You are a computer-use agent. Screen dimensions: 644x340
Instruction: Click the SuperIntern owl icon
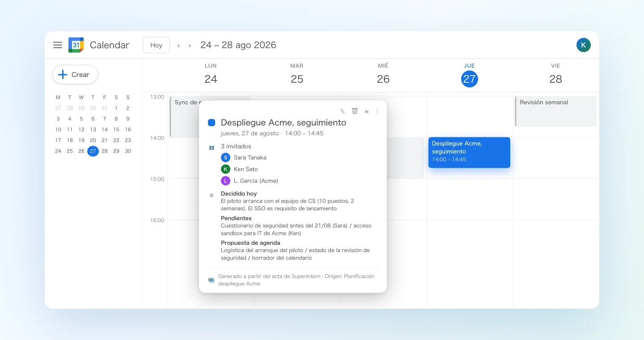point(212,280)
